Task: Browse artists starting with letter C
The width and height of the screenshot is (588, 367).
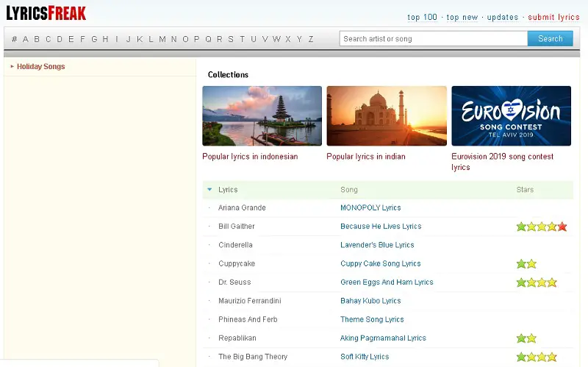Action: click(x=48, y=39)
